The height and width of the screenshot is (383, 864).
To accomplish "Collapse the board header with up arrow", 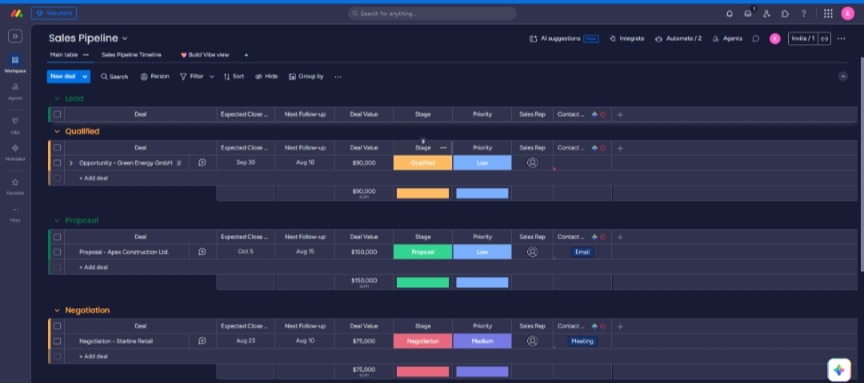I will (x=843, y=77).
